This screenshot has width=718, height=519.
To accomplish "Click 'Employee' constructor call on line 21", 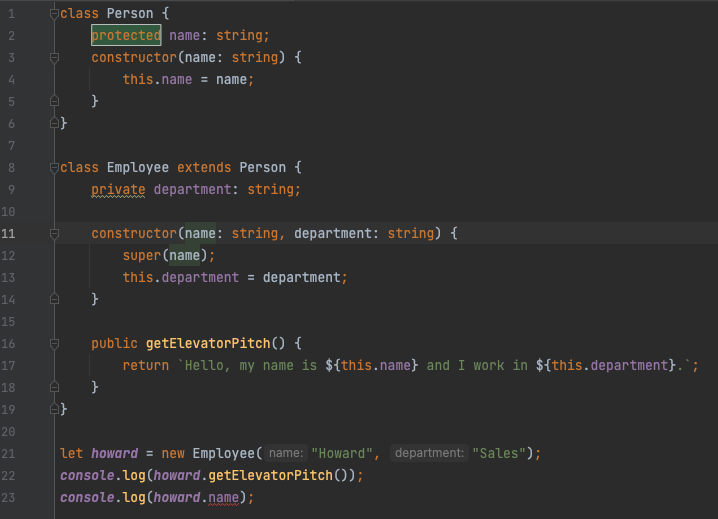I will (x=223, y=453).
